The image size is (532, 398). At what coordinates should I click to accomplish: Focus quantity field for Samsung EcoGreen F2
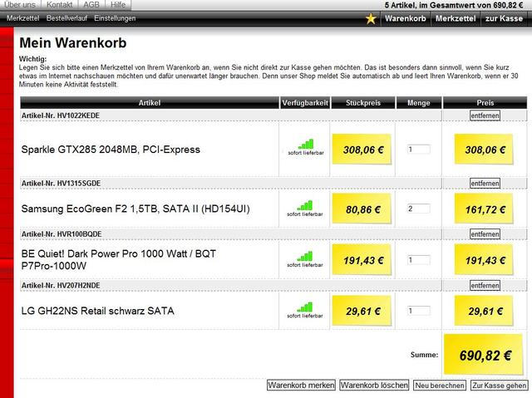coord(419,209)
